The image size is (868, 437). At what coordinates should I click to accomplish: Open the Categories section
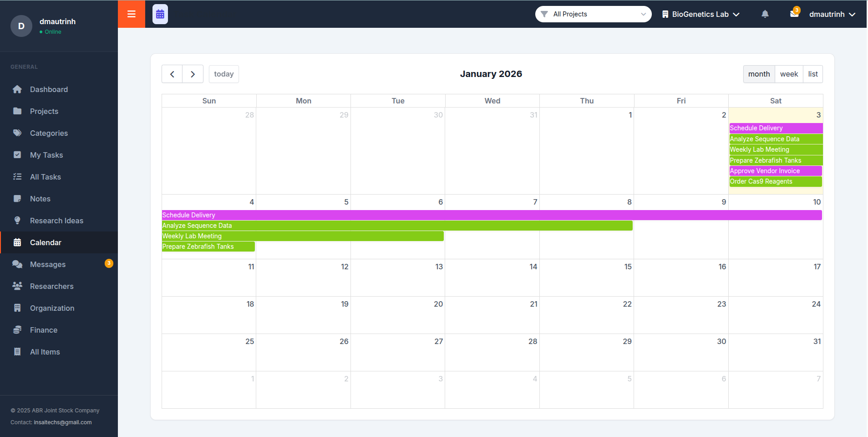click(x=49, y=133)
